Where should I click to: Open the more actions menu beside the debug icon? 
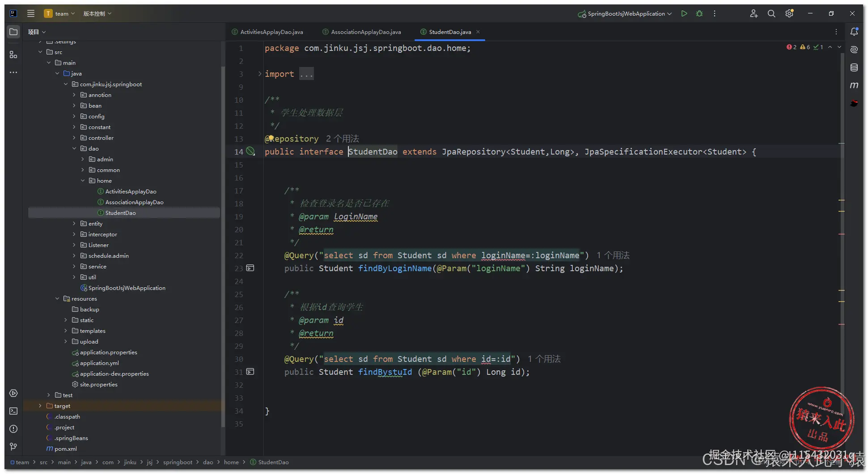[x=715, y=13]
